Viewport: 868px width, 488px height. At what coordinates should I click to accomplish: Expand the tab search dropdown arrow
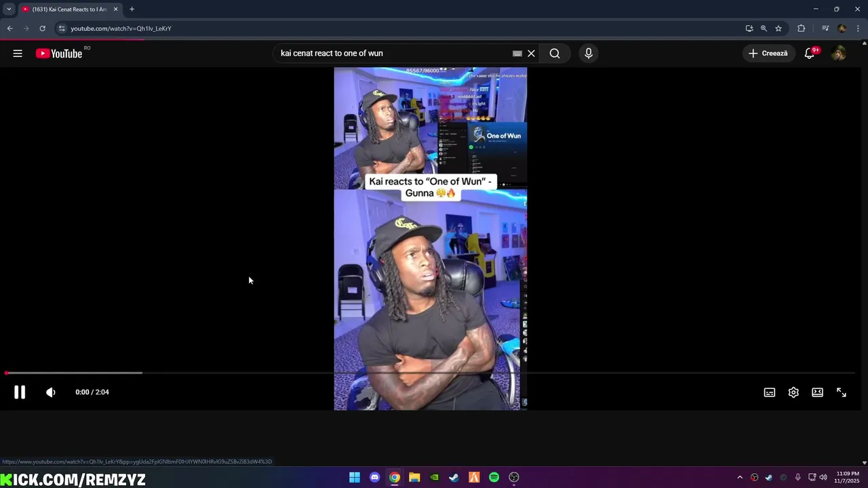(9, 9)
